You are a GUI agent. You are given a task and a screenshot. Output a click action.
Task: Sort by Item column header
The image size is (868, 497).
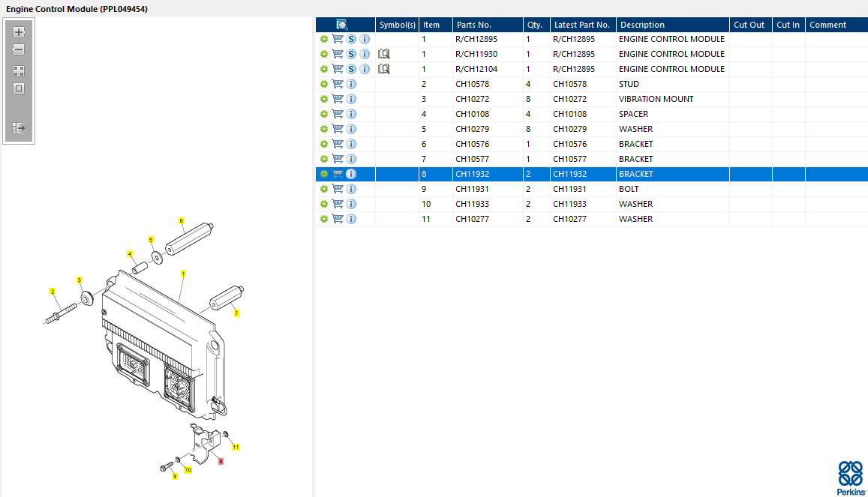point(436,24)
